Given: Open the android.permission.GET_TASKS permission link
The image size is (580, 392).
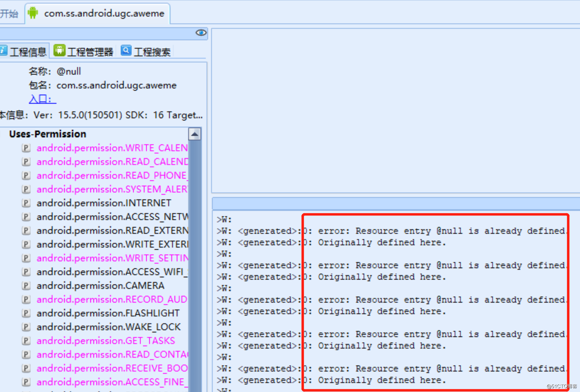Looking at the screenshot, I should point(106,341).
